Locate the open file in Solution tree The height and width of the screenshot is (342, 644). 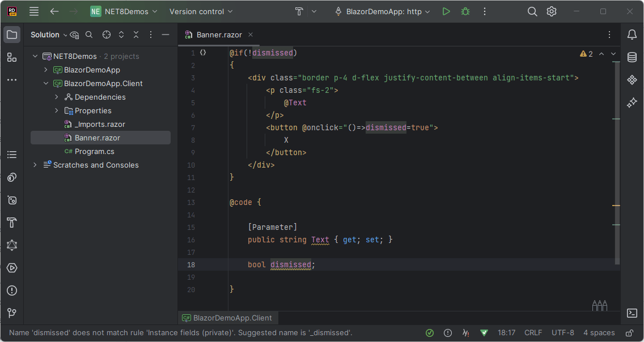(107, 35)
